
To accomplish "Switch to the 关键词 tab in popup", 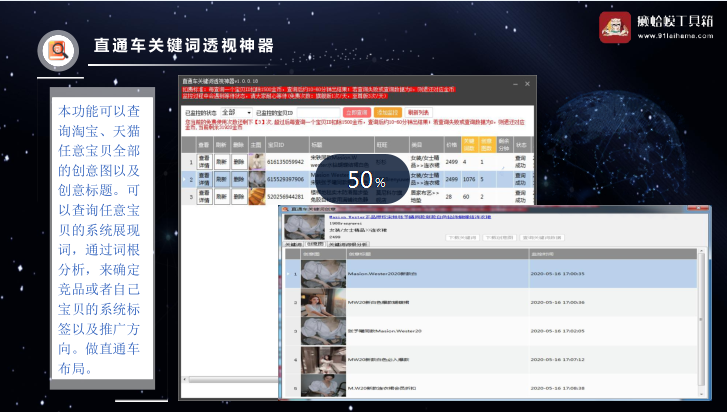I will (293, 244).
